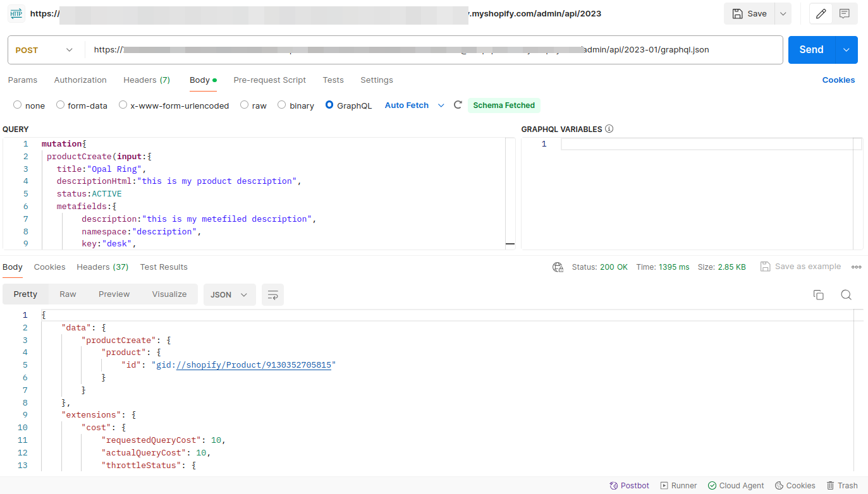Screen dimensions: 868x494
Task: Switch to the Authorization tab
Action: coord(80,80)
